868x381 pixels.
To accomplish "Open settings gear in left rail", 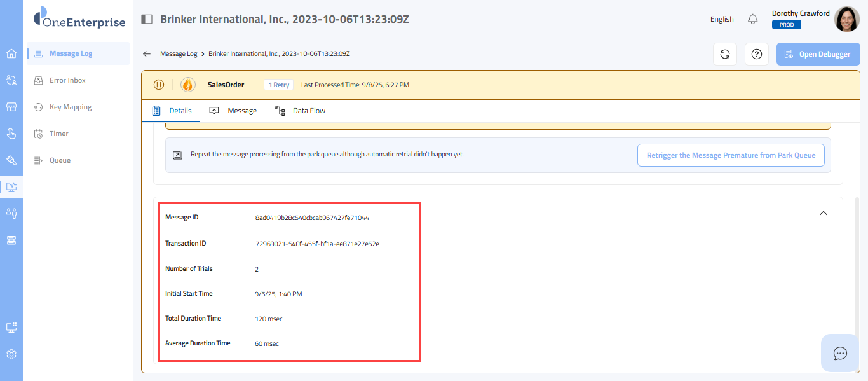I will (x=11, y=354).
